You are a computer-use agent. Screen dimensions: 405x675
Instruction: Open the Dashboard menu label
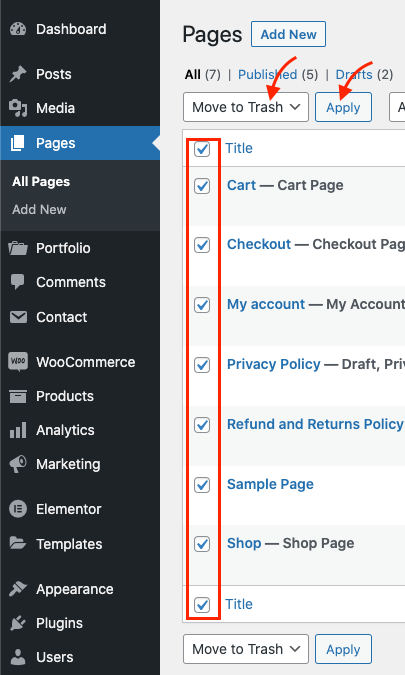click(71, 29)
